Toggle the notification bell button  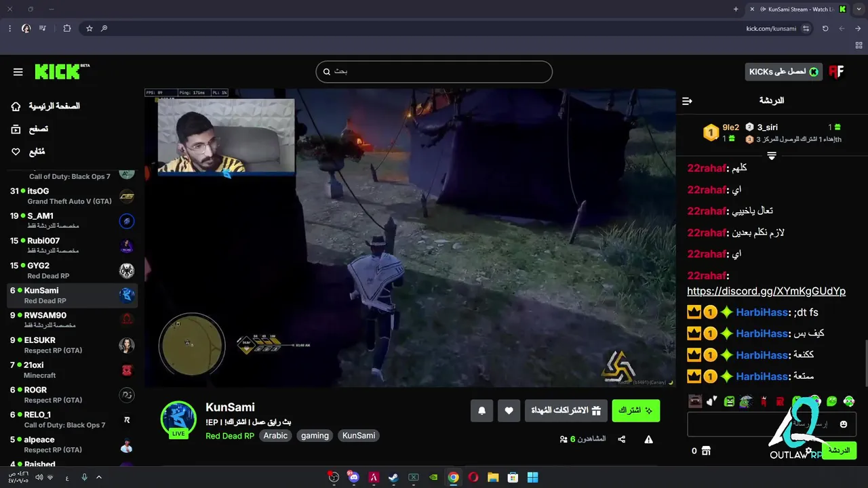(482, 410)
